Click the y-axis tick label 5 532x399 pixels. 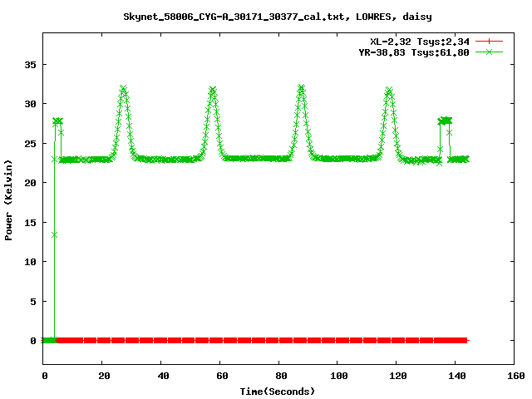coord(33,301)
